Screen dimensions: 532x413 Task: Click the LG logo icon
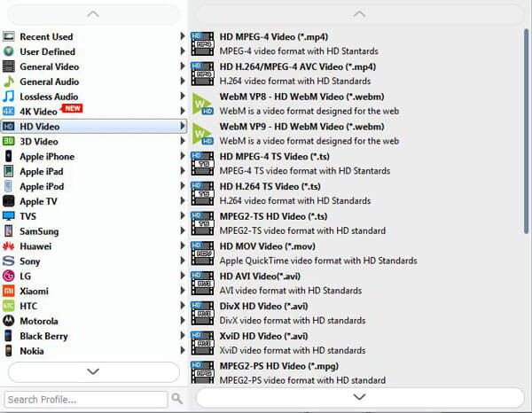point(9,276)
